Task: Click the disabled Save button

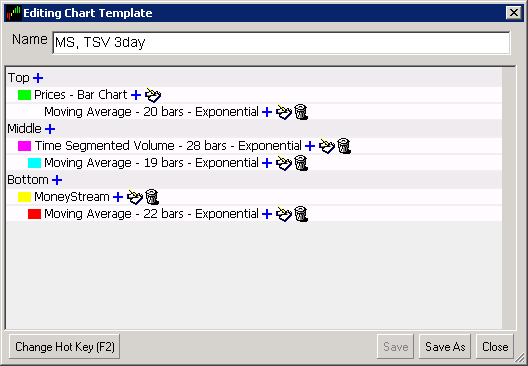Action: [x=395, y=347]
